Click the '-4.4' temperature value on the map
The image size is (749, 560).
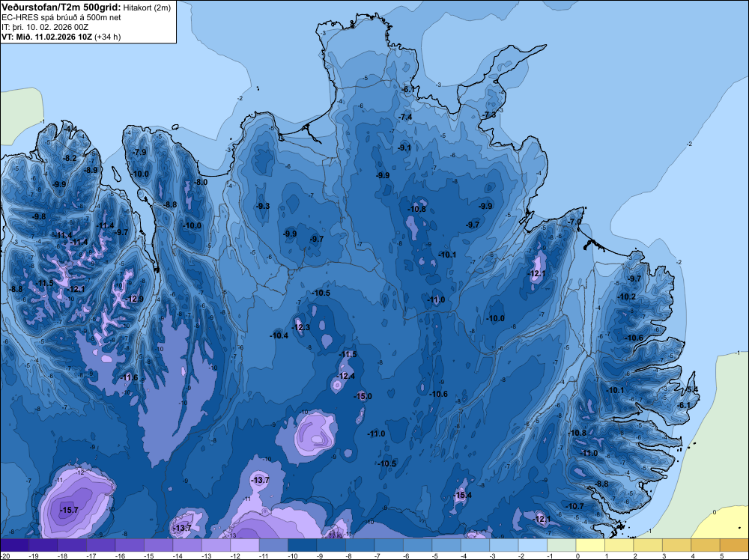(x=70, y=129)
